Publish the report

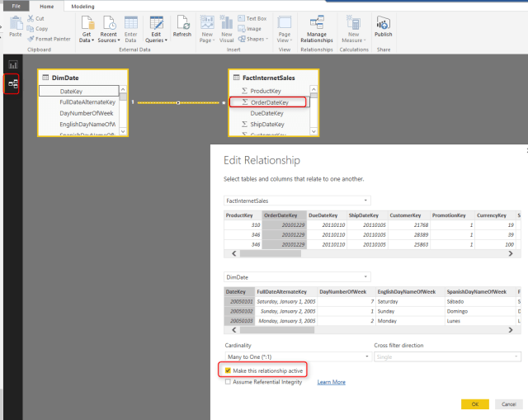383,26
